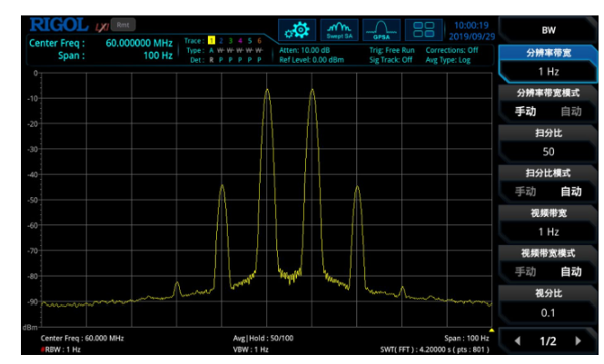Open the multi-window layout icon

tap(424, 30)
